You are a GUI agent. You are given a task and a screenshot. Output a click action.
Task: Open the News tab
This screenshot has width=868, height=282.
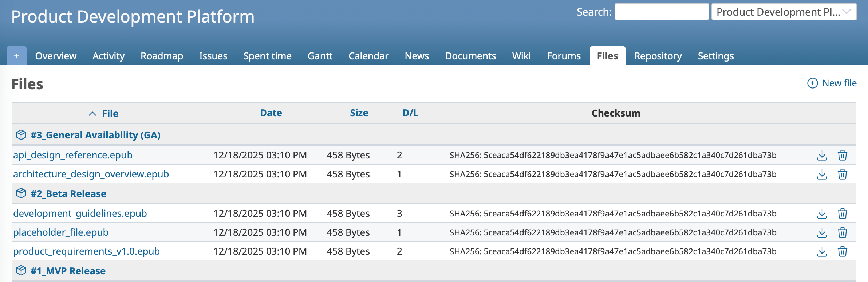tap(417, 56)
